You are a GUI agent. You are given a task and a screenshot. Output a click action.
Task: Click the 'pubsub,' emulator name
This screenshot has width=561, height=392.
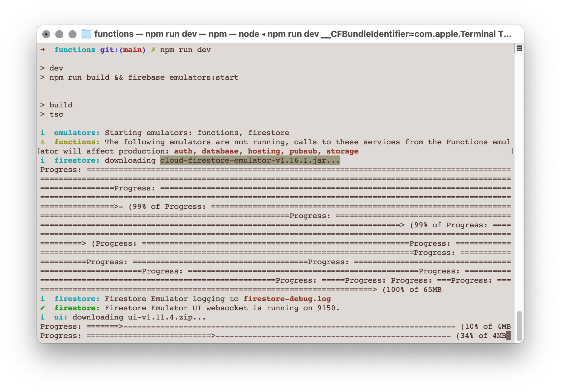(305, 151)
